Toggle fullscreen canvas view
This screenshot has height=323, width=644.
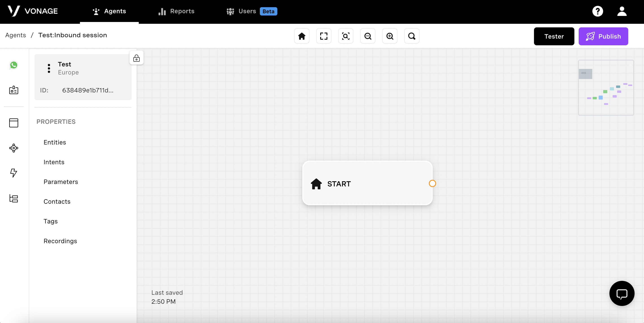point(324,36)
